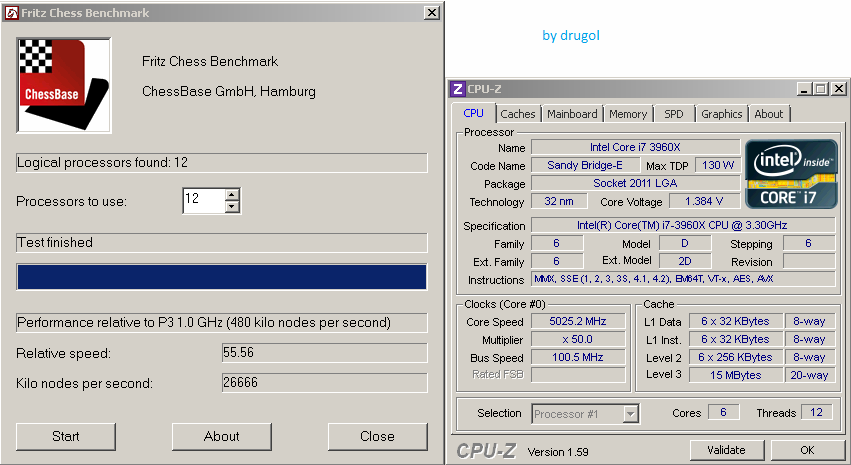Select the SPD tab
The width and height of the screenshot is (851, 465).
[x=674, y=114]
